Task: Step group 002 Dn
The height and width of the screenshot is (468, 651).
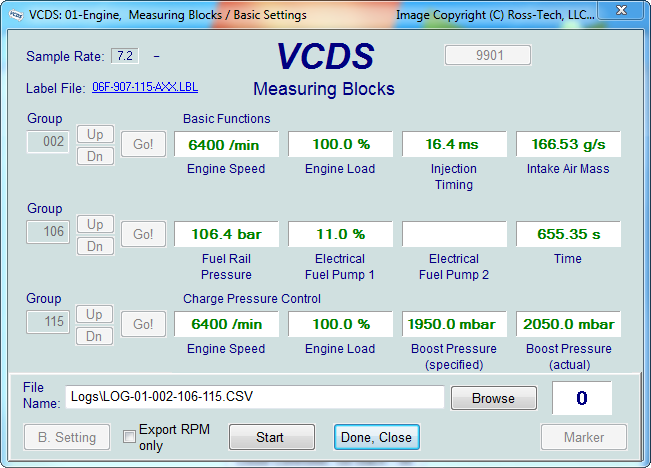Action: click(x=95, y=156)
